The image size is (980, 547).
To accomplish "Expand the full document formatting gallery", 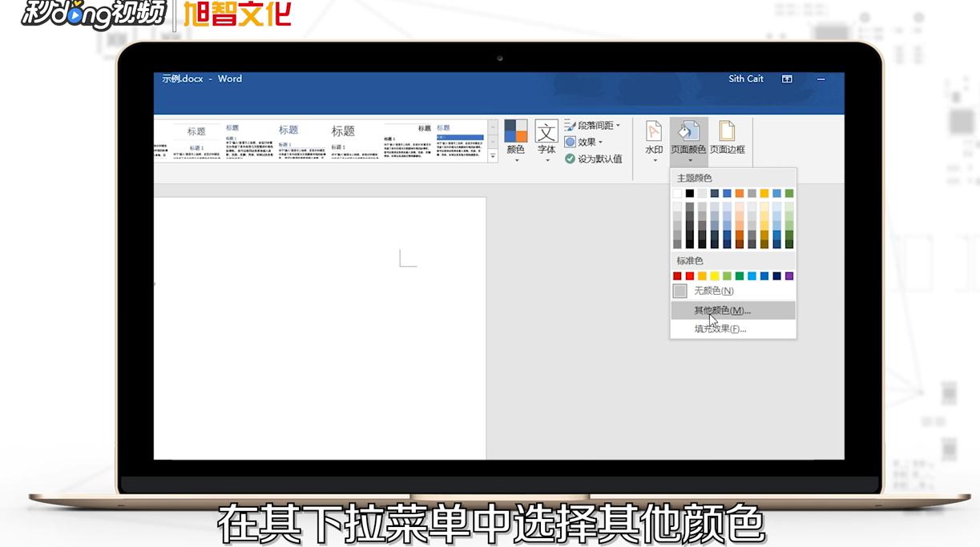I will pos(493,157).
